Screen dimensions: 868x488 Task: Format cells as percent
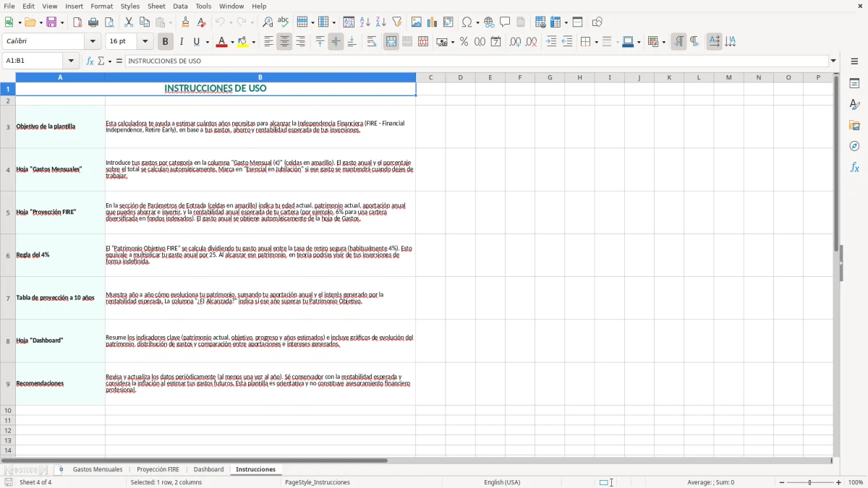(x=464, y=42)
